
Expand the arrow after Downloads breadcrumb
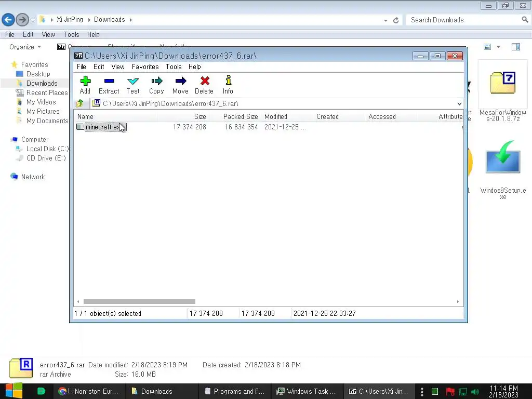130,20
